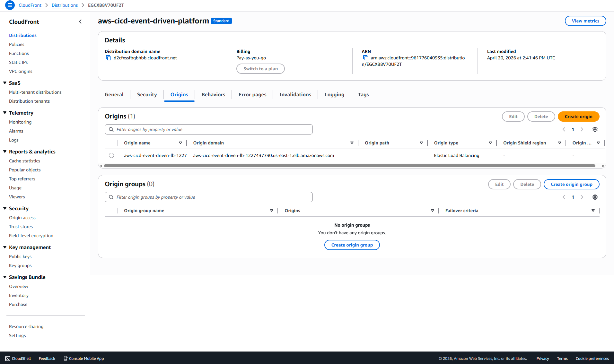Open Field-level encryption page
Image resolution: width=614 pixels, height=364 pixels.
[31, 236]
